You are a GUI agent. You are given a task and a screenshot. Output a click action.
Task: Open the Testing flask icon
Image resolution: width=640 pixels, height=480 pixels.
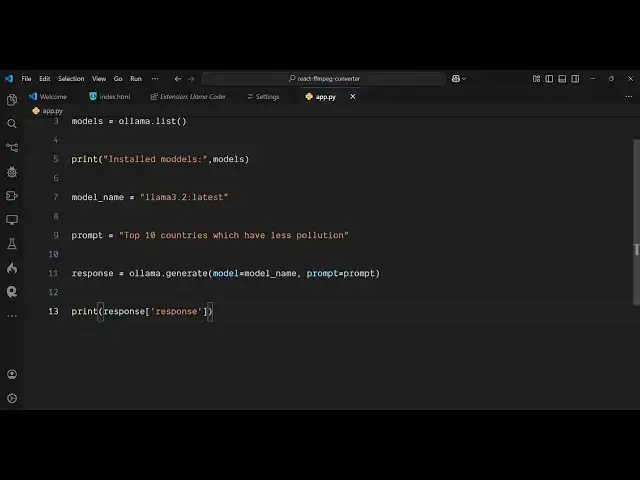(12, 244)
